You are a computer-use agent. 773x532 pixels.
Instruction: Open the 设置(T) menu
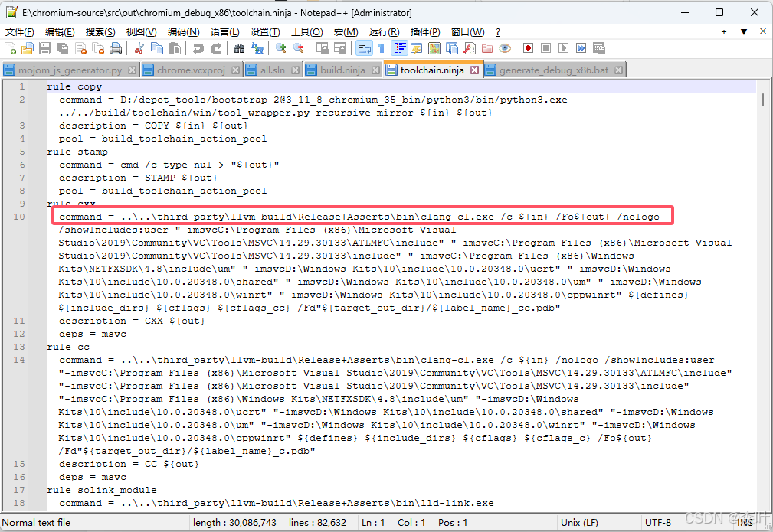click(x=265, y=32)
